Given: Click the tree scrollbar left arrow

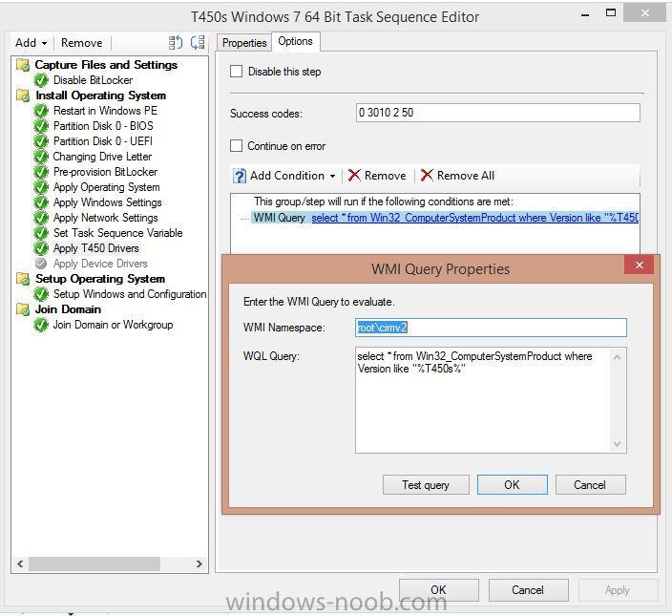Looking at the screenshot, I should click(20, 563).
